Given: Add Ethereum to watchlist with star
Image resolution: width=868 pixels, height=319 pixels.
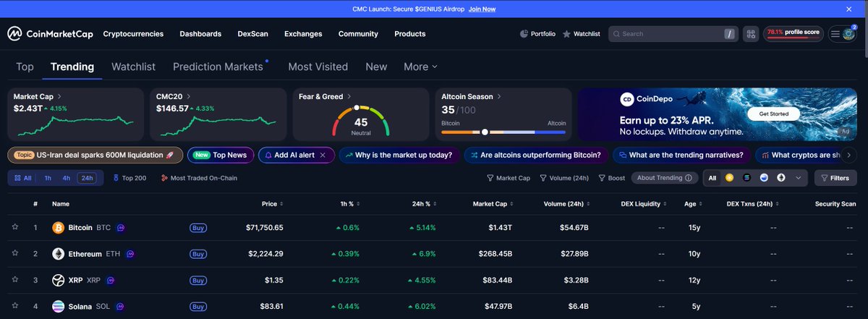Looking at the screenshot, I should (x=14, y=254).
